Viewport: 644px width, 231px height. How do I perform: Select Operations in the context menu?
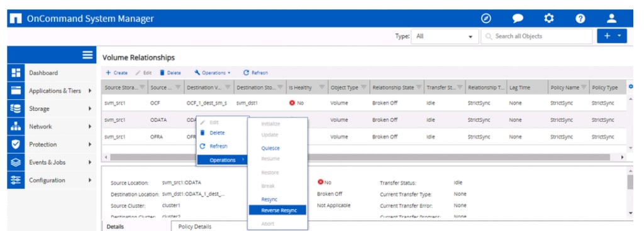click(x=222, y=160)
